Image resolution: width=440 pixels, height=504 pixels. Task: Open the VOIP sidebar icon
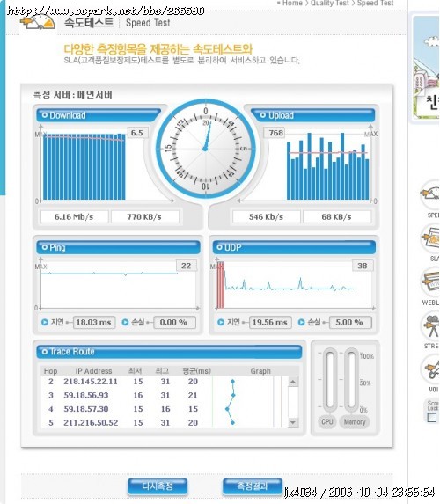(431, 369)
